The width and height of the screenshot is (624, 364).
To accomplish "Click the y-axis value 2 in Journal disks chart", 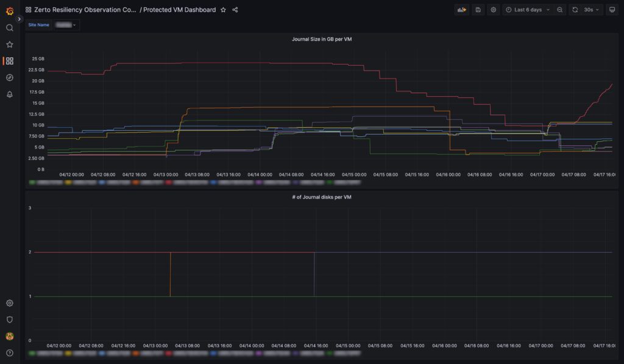I will (30, 253).
